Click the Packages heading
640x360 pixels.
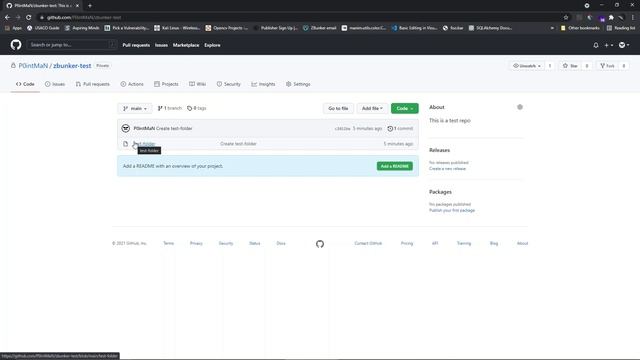coord(440,192)
